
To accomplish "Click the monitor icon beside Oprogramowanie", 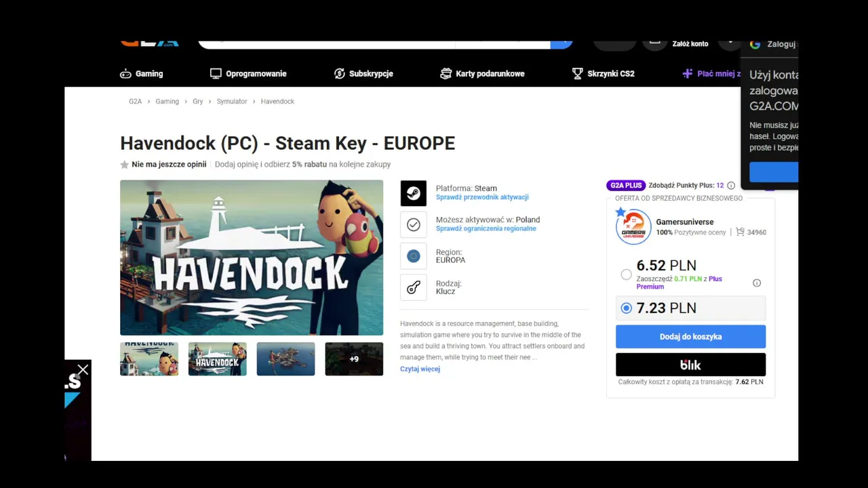I will point(216,74).
